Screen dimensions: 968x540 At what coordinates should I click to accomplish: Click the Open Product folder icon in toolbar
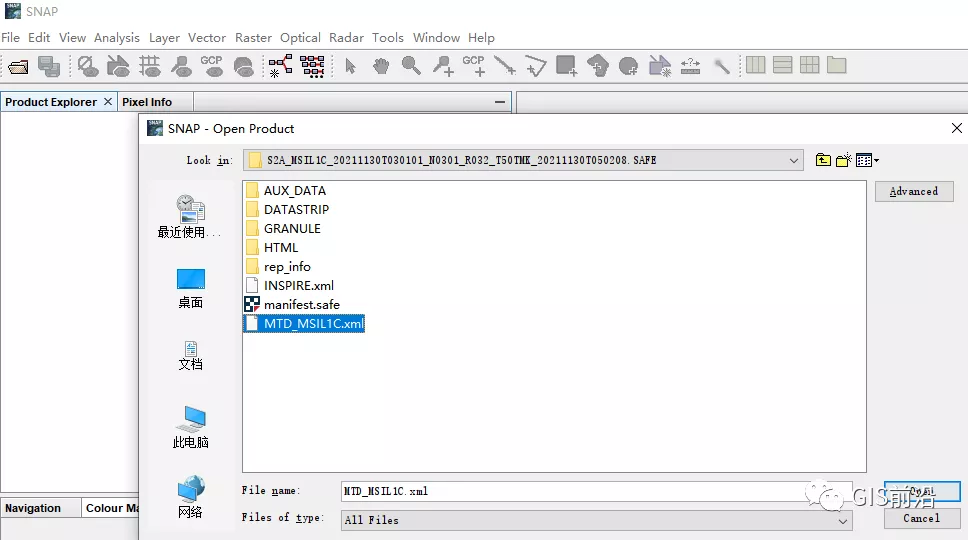click(x=19, y=66)
